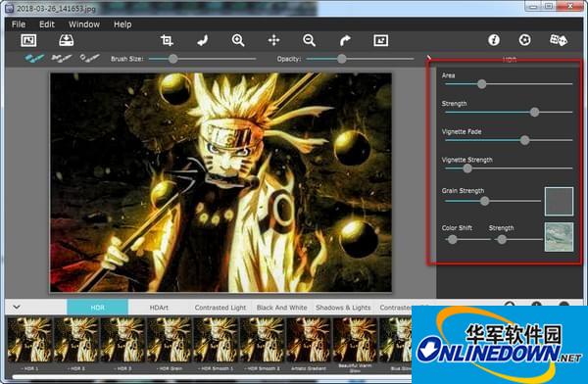Select the third brush tool icon
The width and height of the screenshot is (588, 384).
pyautogui.click(x=89, y=58)
